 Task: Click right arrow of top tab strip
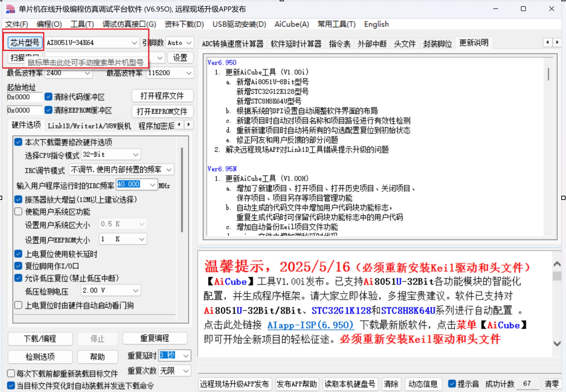pos(557,43)
